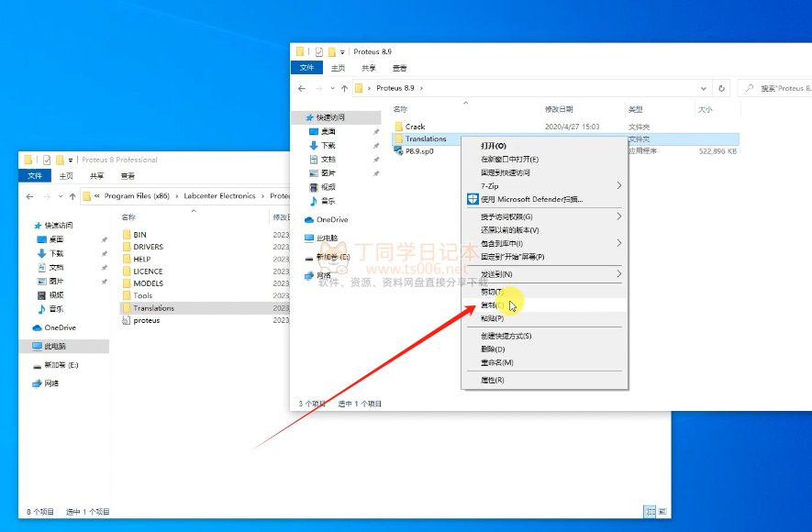Image resolution: width=812 pixels, height=532 pixels.
Task: Click 固定到"开始"屏幕(P) entry
Action: [544, 257]
